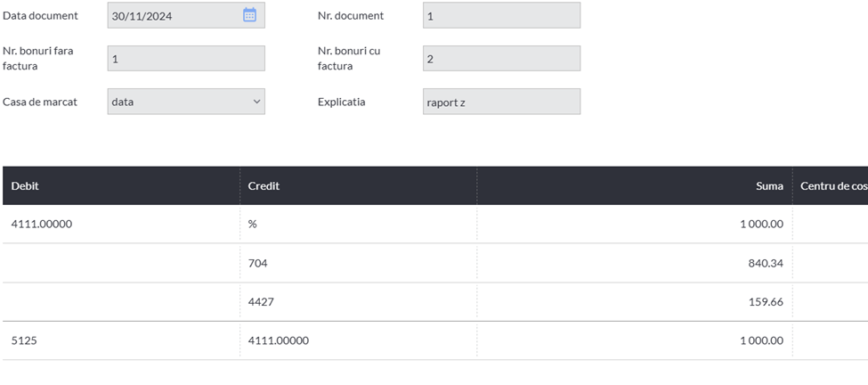
Task: Edit the Explicatia field containing raport z
Action: pos(501,102)
